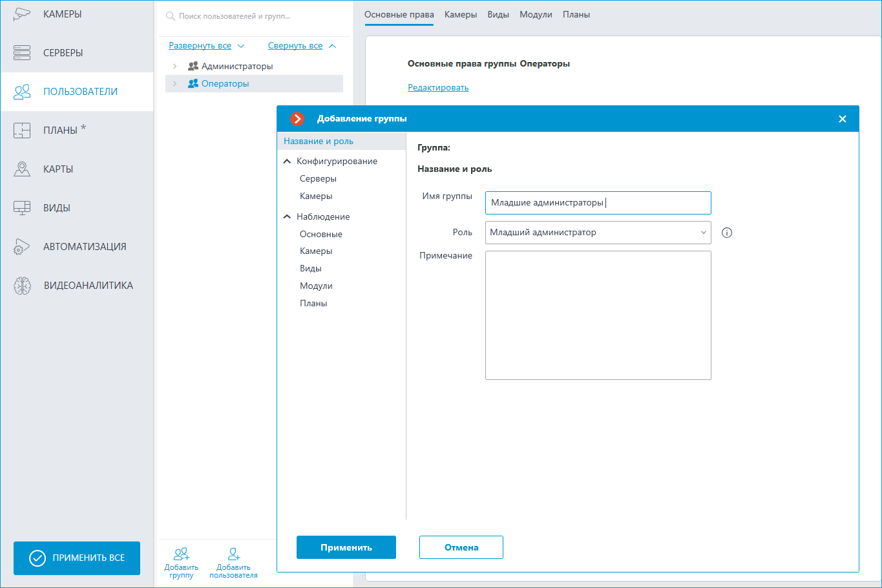
Task: Click the Cameras sidebar camera icon
Action: pyautogui.click(x=22, y=14)
